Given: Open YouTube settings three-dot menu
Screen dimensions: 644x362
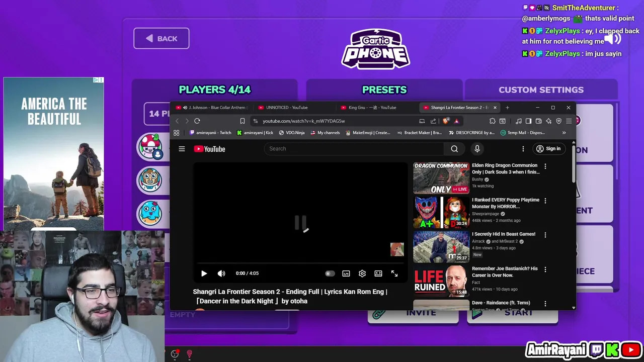Looking at the screenshot, I should (523, 149).
